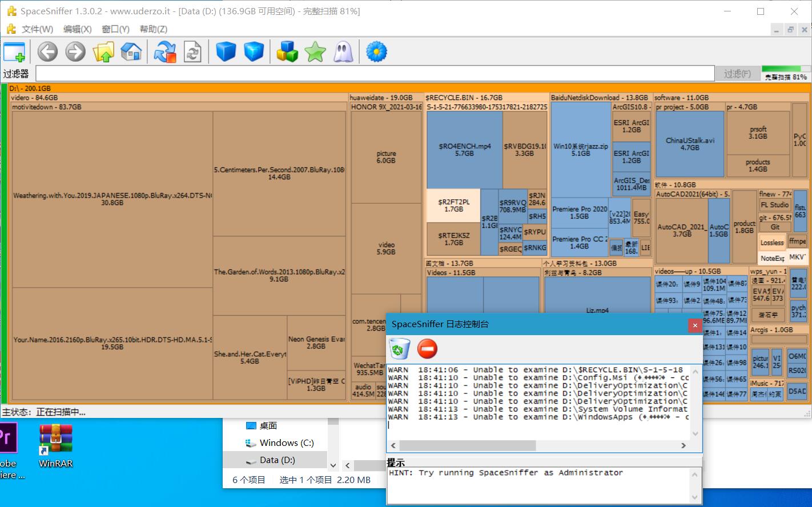Click the Home view icon
This screenshot has height=507, width=812.
(131, 52)
